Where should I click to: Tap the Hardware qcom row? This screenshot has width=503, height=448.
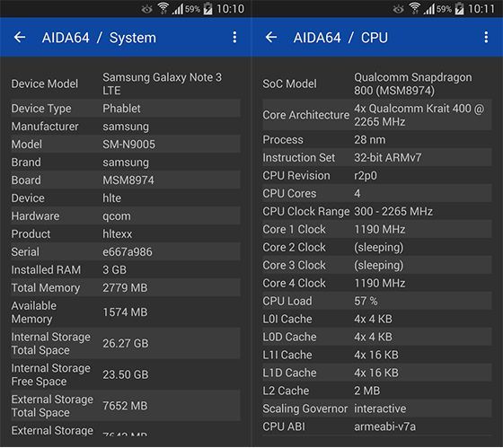[x=126, y=216]
